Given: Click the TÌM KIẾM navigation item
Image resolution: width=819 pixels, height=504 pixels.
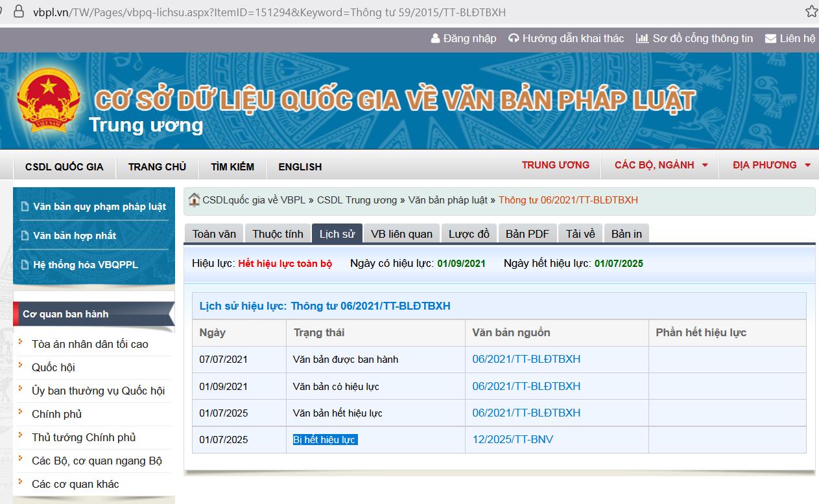Looking at the screenshot, I should point(232,167).
